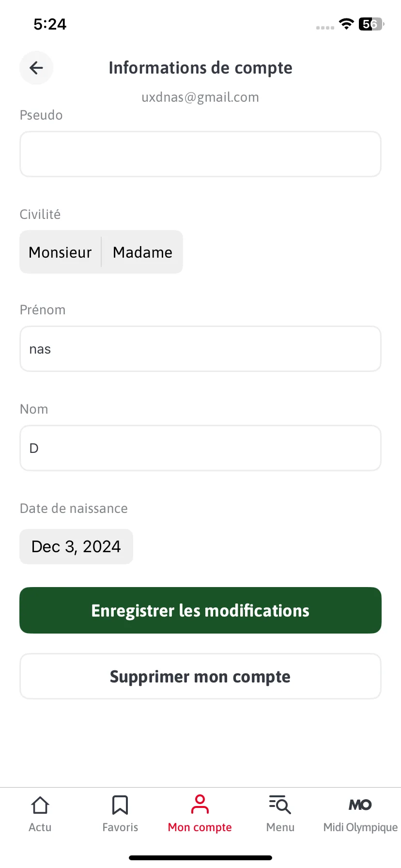Viewport: 401px width, 868px height.
Task: Edit the Nom field containing D
Action: (200, 448)
